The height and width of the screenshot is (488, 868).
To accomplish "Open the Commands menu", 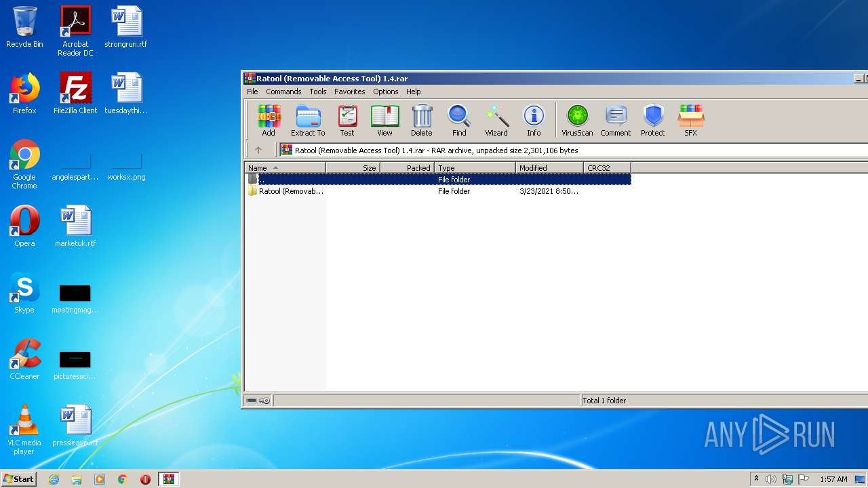I will click(x=283, y=91).
